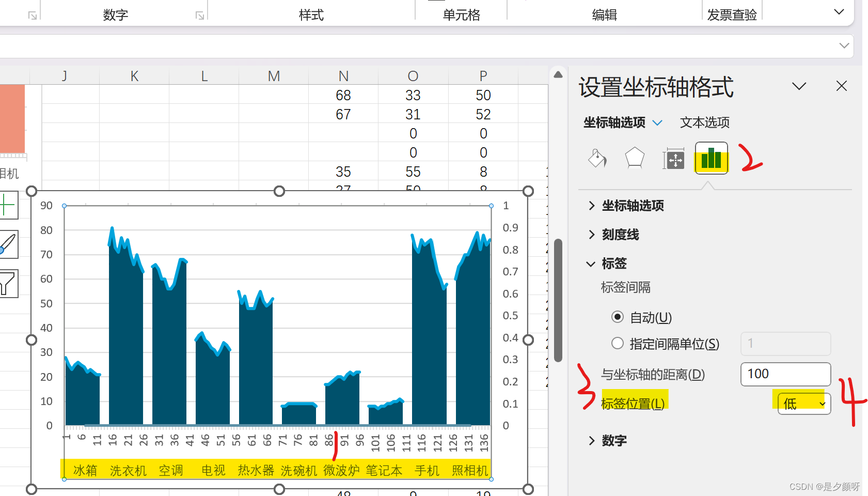
Task: Open 数字 group dialog launcher
Action: pyautogui.click(x=199, y=16)
